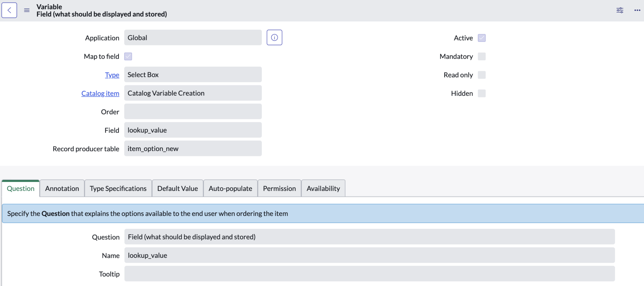
Task: Check the Read only checkbox
Action: (482, 75)
